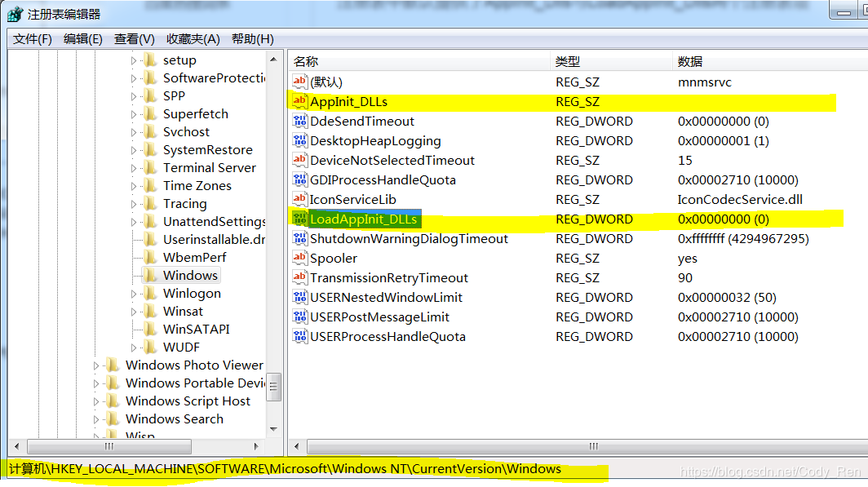Open the 文件(F) menu
This screenshot has width=868, height=487.
(x=33, y=39)
